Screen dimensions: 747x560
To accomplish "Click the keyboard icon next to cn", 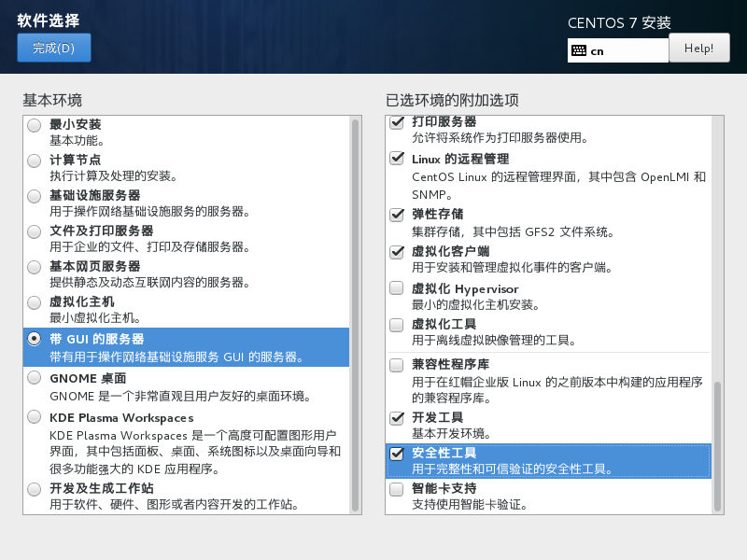I will click(x=579, y=50).
